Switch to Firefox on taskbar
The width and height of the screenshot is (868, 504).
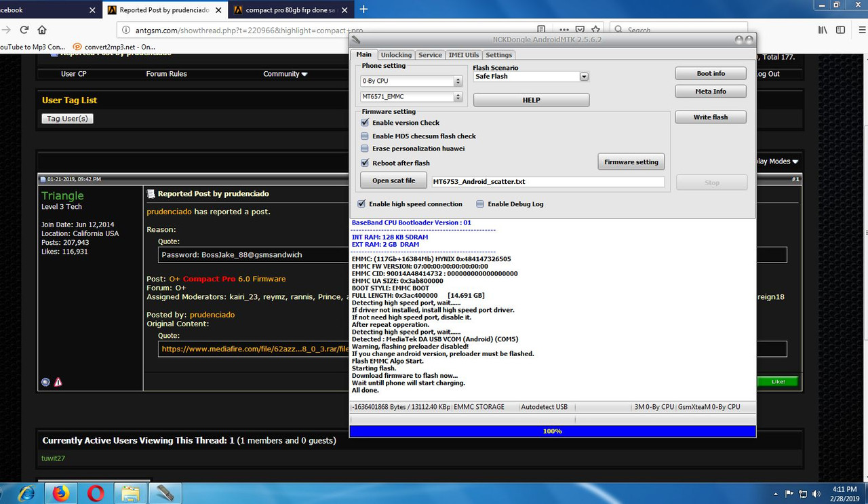(61, 493)
